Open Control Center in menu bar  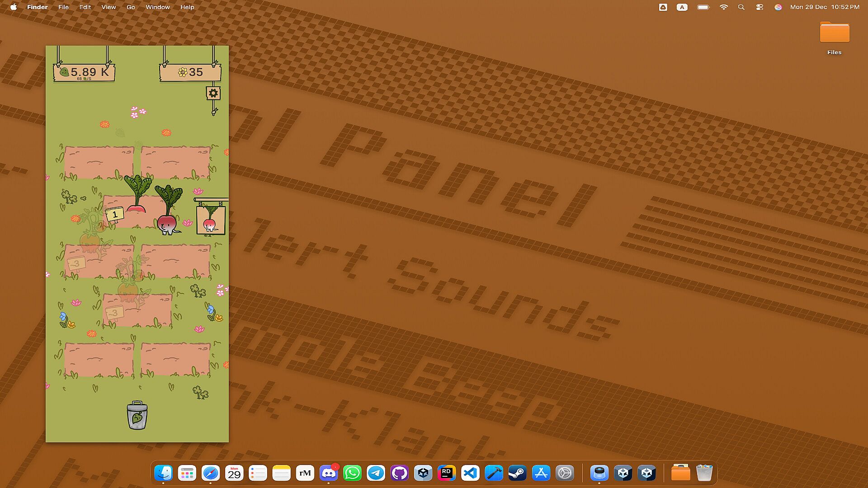759,7
